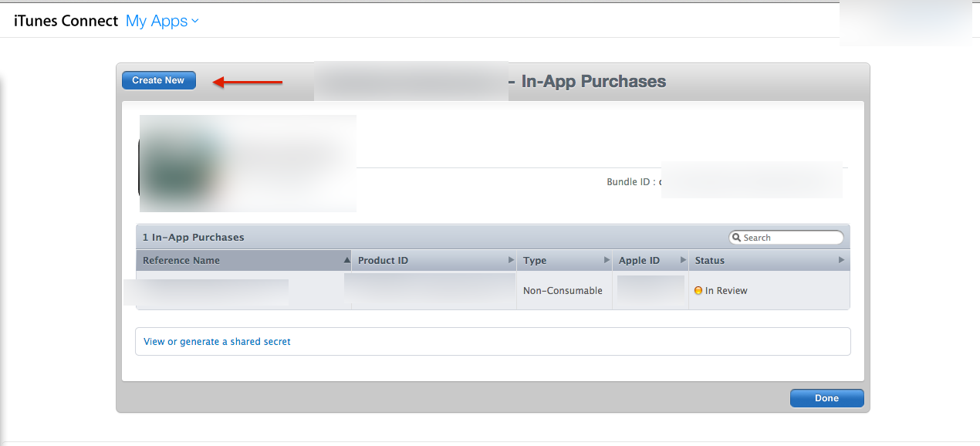980x446 pixels.
Task: Select the Non-Consumable type cell
Action: pos(563,291)
